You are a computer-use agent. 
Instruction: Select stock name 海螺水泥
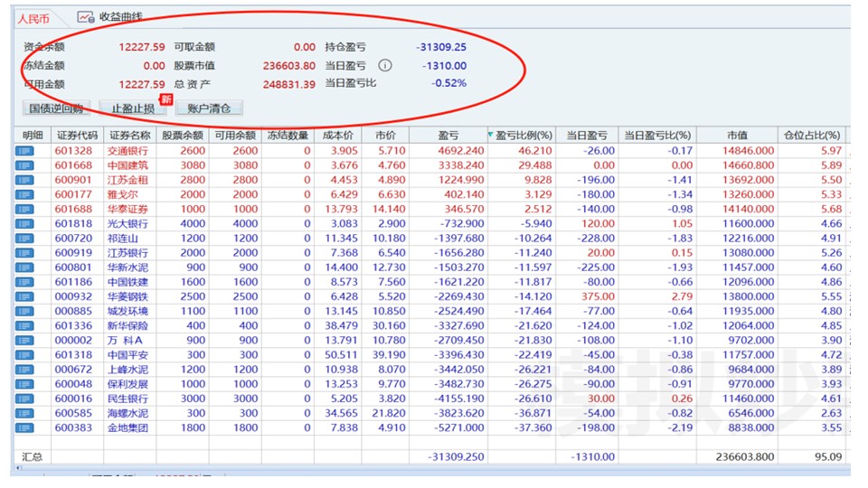(127, 413)
